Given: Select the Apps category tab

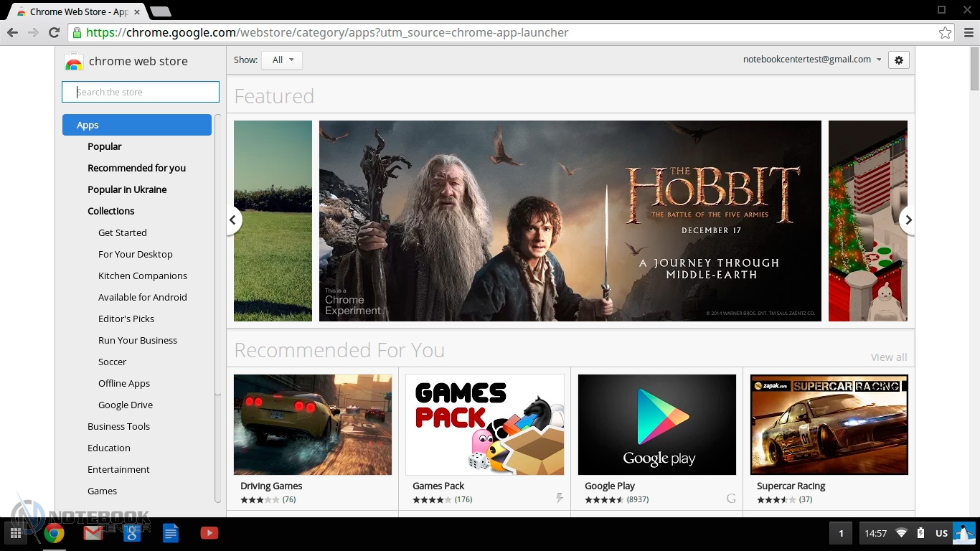Looking at the screenshot, I should click(136, 125).
